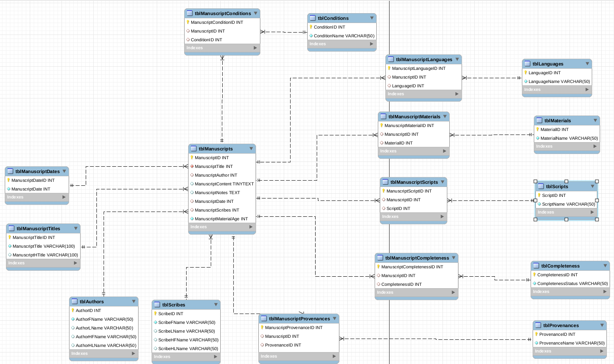Click the key icon beside ProvenanceID

537,334
